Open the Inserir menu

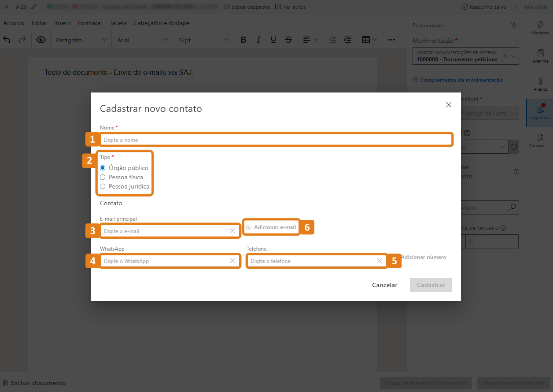click(x=63, y=23)
